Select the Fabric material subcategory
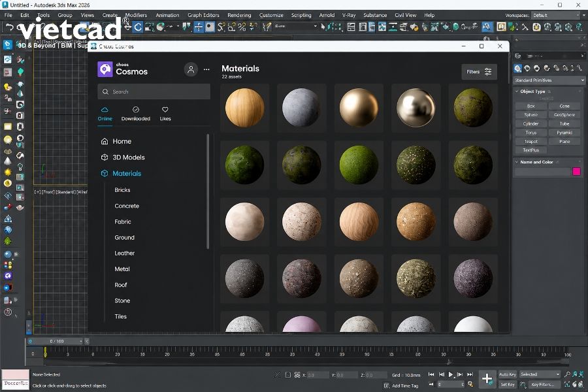Image resolution: width=588 pixels, height=392 pixels. coord(123,221)
